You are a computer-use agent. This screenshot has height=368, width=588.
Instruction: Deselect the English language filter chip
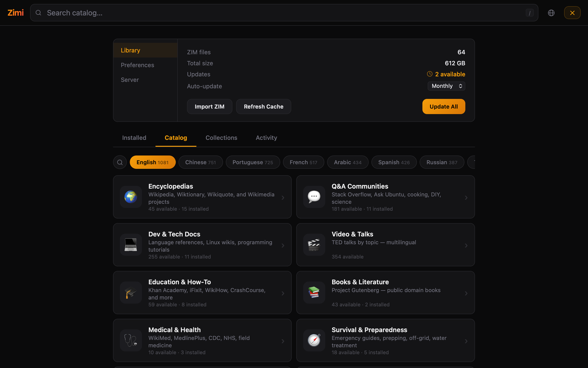tap(153, 162)
